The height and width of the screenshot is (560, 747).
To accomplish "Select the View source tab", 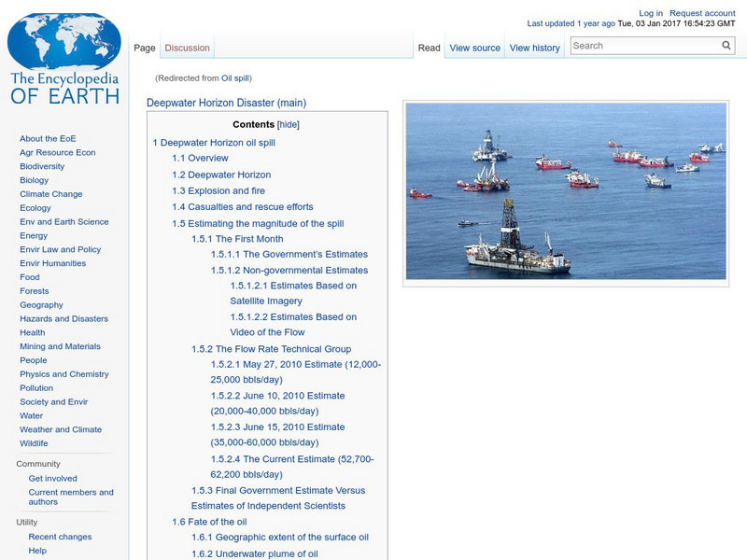I will pyautogui.click(x=475, y=47).
